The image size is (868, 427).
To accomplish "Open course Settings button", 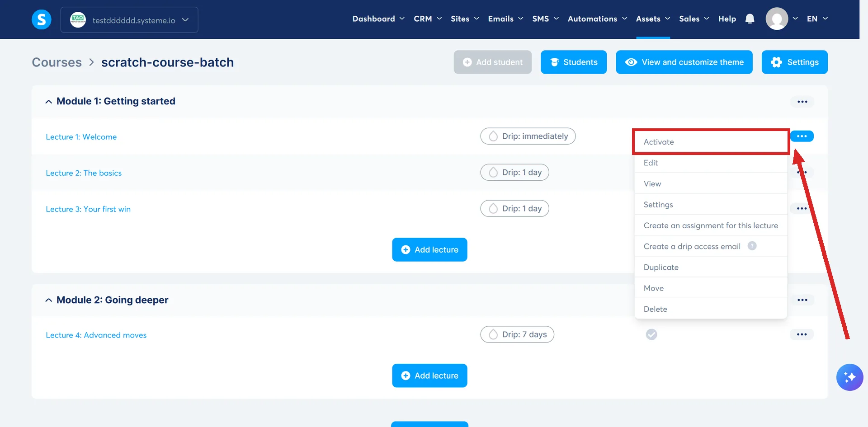I will (x=794, y=62).
